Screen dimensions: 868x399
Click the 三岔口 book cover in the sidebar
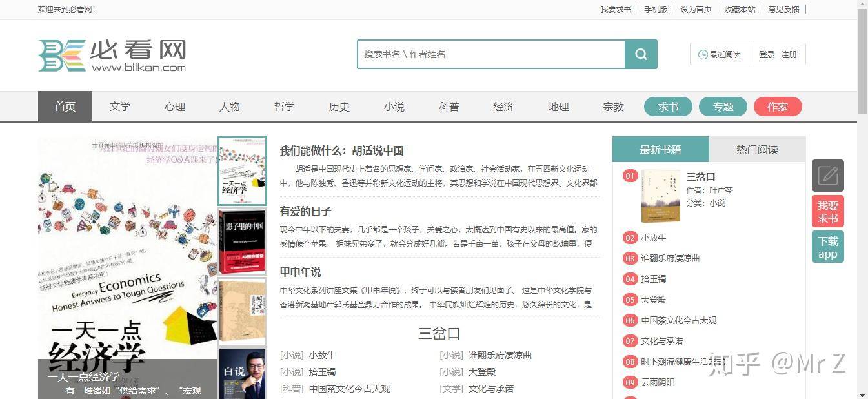[x=660, y=196]
